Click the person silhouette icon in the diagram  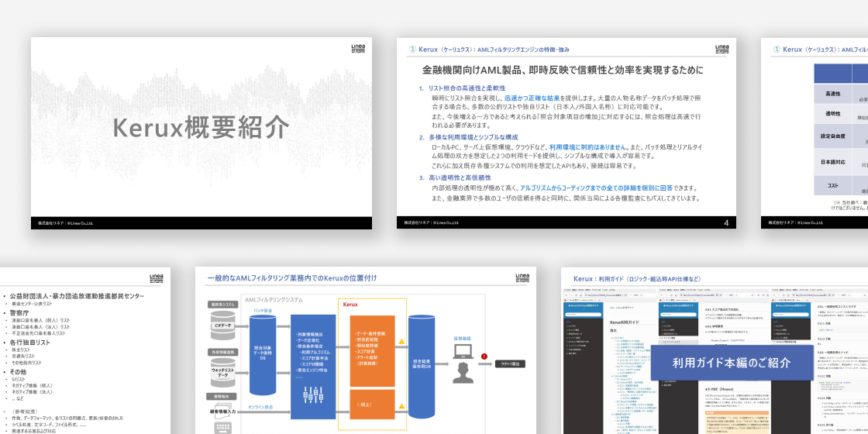click(x=463, y=373)
